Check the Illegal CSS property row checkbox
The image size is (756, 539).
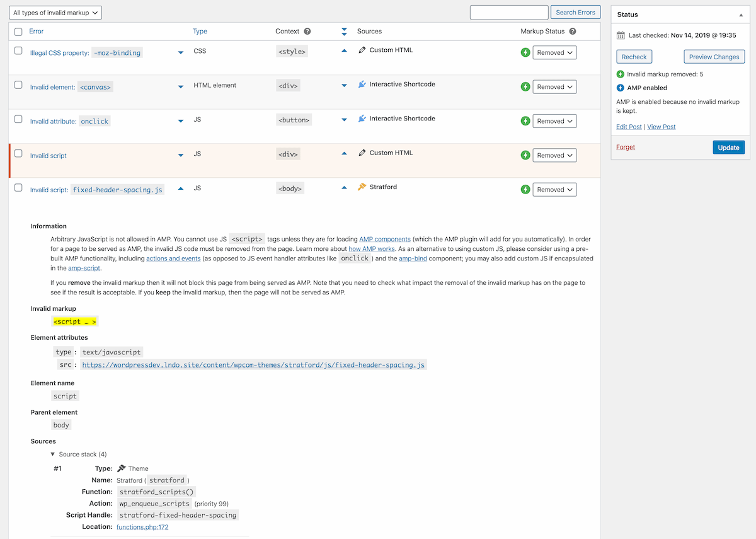tap(18, 50)
